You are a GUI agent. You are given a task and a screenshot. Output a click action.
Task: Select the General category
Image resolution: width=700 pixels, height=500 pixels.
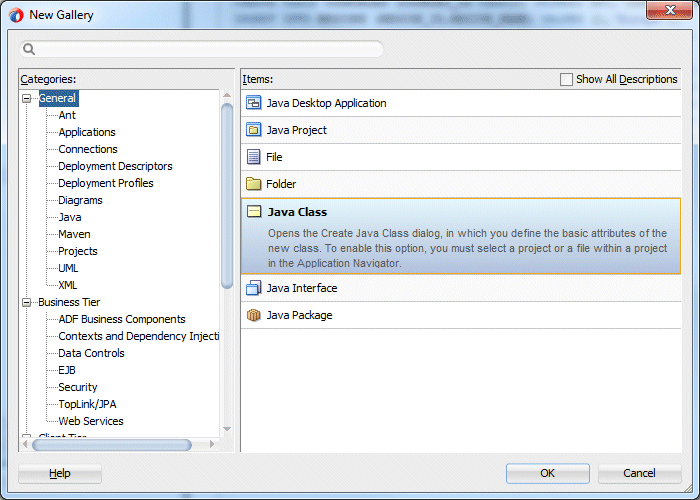tap(58, 98)
